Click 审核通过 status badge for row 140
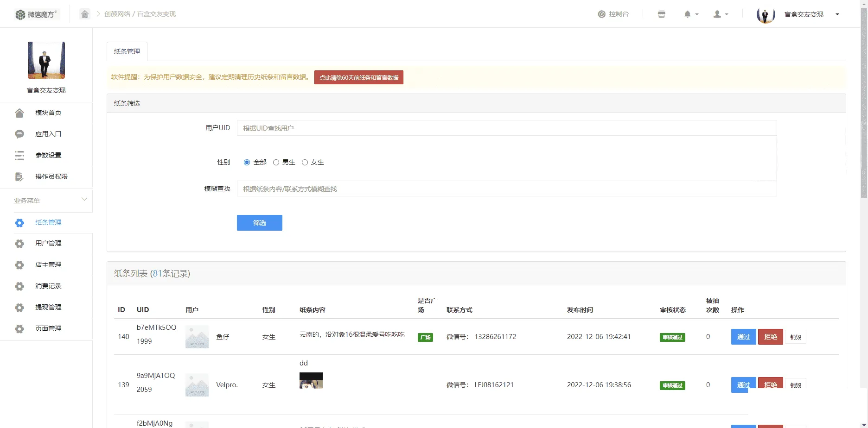This screenshot has height=428, width=868. pyautogui.click(x=672, y=337)
